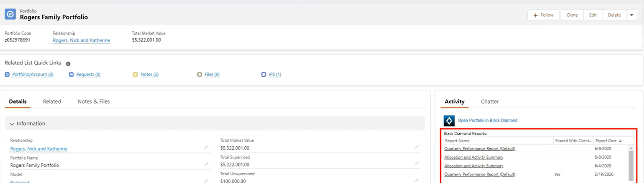
Task: Click the Delete button
Action: [614, 15]
